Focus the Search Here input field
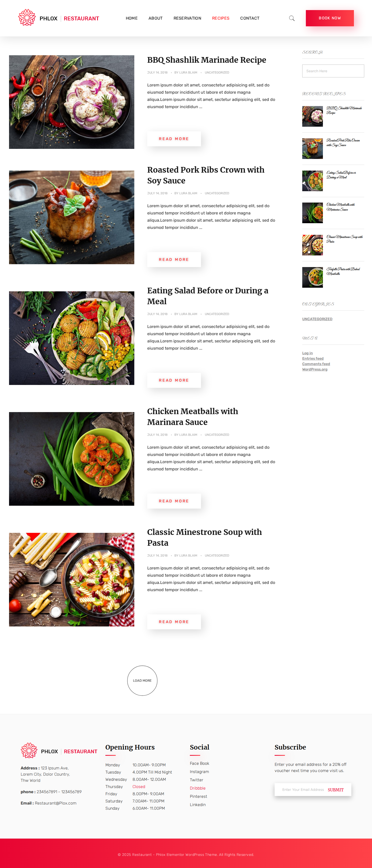372x868 pixels. click(x=333, y=71)
